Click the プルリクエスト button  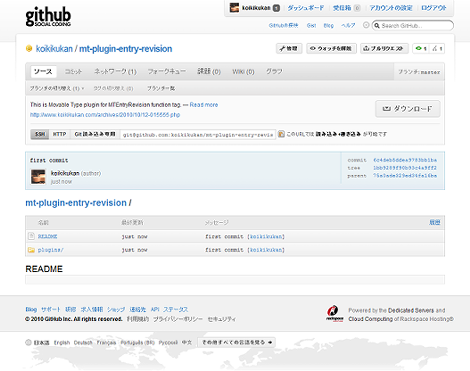384,49
